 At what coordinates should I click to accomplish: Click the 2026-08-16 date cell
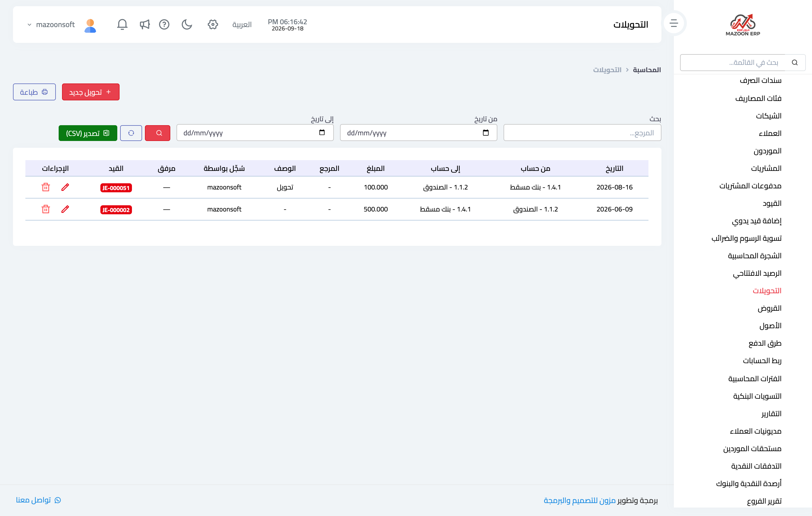tap(614, 187)
